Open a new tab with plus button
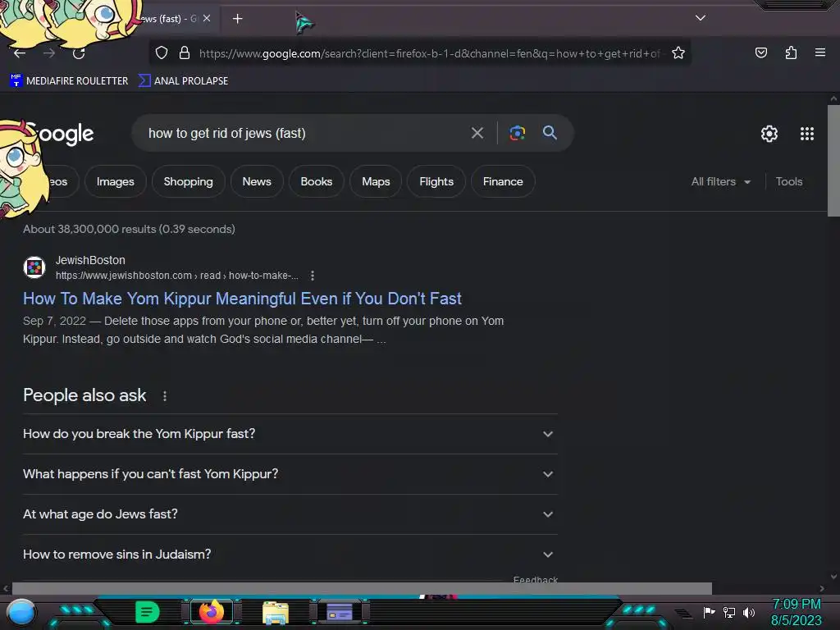 [237, 19]
